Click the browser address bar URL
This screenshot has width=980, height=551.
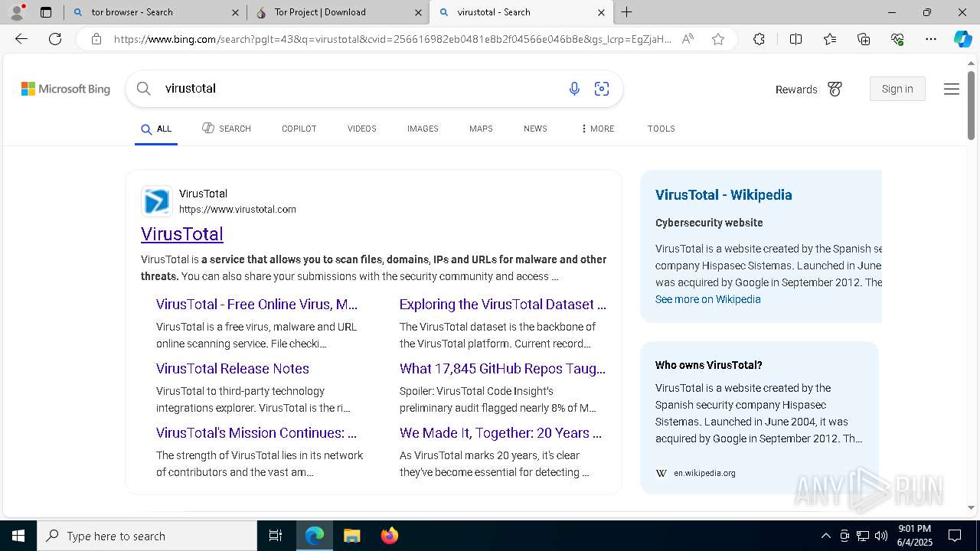(x=392, y=39)
